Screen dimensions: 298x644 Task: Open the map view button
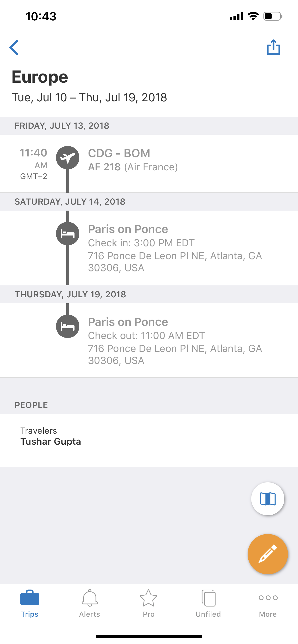tap(268, 499)
